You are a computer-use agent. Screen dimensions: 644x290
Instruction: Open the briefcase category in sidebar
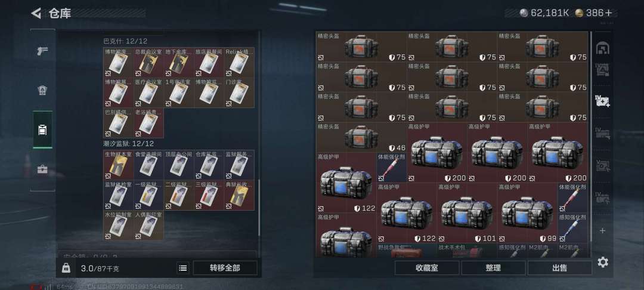[x=42, y=169]
